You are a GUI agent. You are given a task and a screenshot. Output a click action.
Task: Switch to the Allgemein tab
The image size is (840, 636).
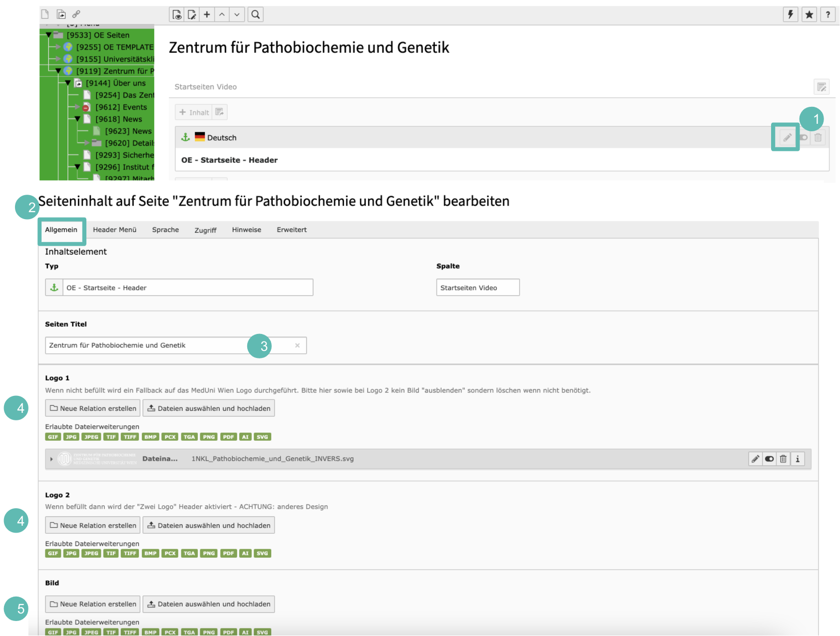click(x=61, y=230)
